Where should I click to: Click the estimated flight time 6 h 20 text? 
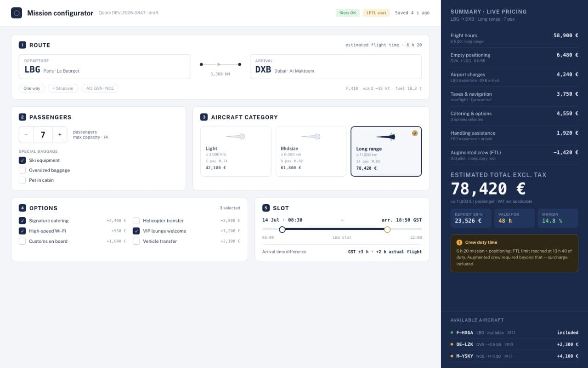[x=384, y=45]
